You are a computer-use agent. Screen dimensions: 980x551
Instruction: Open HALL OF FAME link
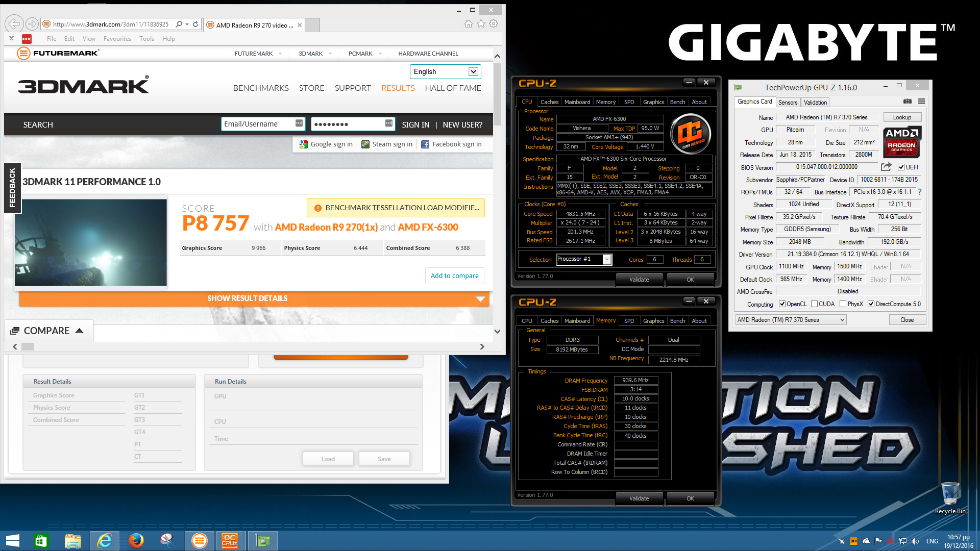click(453, 88)
